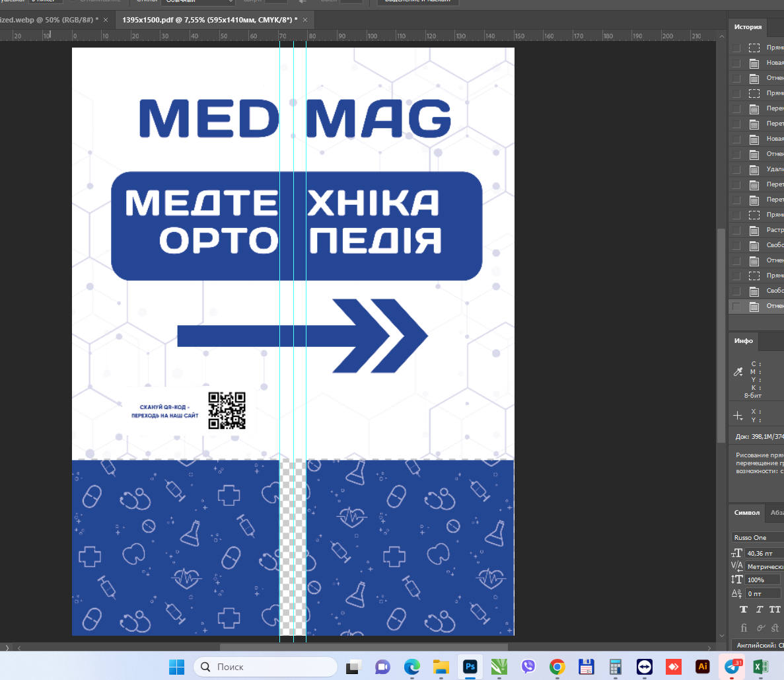
Task: Open the Chat app from the taskbar
Action: pyautogui.click(x=382, y=667)
